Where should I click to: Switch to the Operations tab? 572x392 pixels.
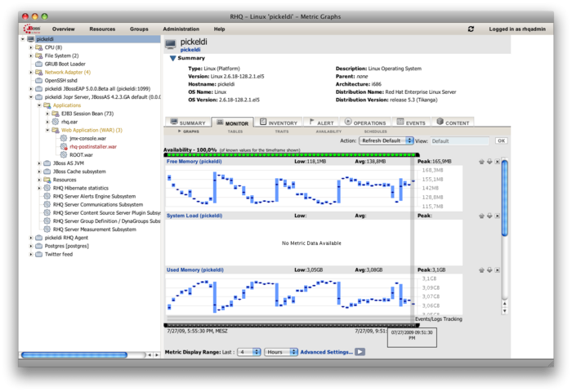pyautogui.click(x=365, y=122)
